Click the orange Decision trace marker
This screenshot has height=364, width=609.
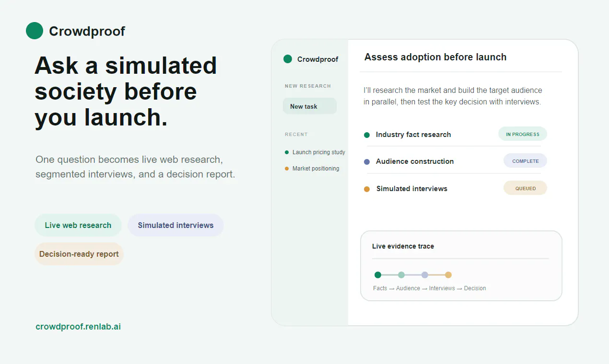(448, 275)
